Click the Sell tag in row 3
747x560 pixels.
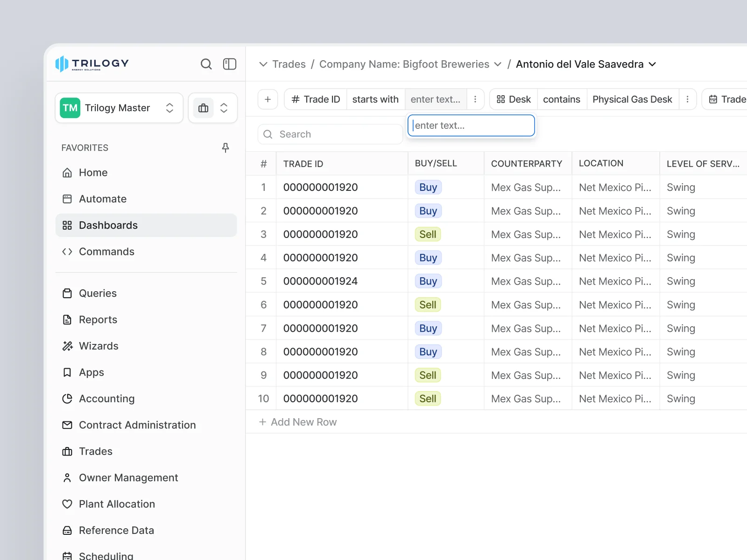(428, 234)
